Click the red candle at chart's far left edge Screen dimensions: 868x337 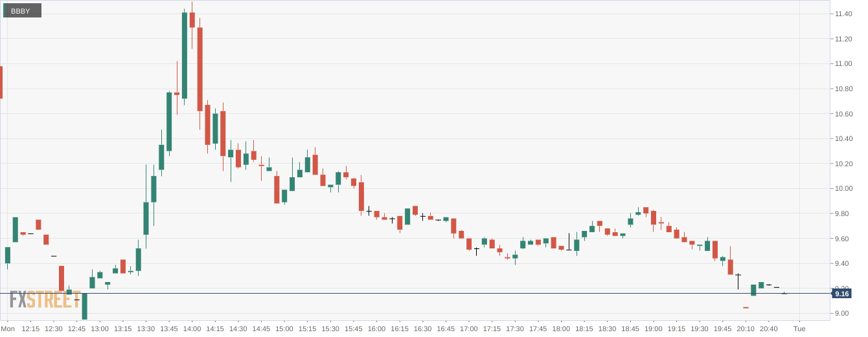(x=1, y=82)
